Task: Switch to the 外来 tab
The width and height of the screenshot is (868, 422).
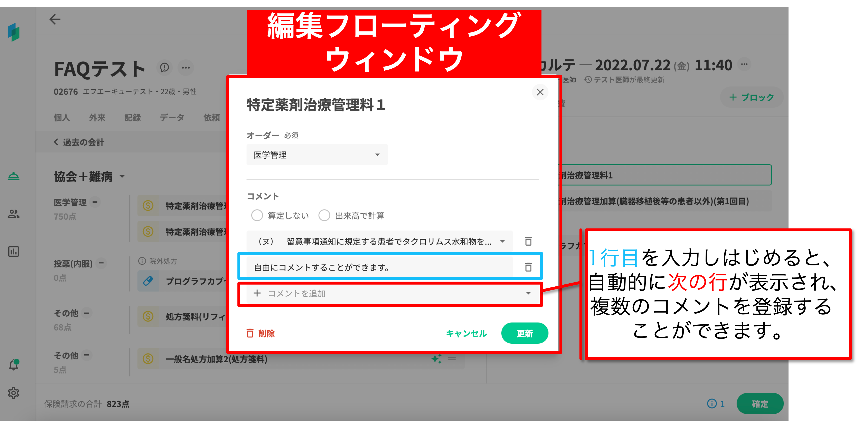Action: coord(97,118)
